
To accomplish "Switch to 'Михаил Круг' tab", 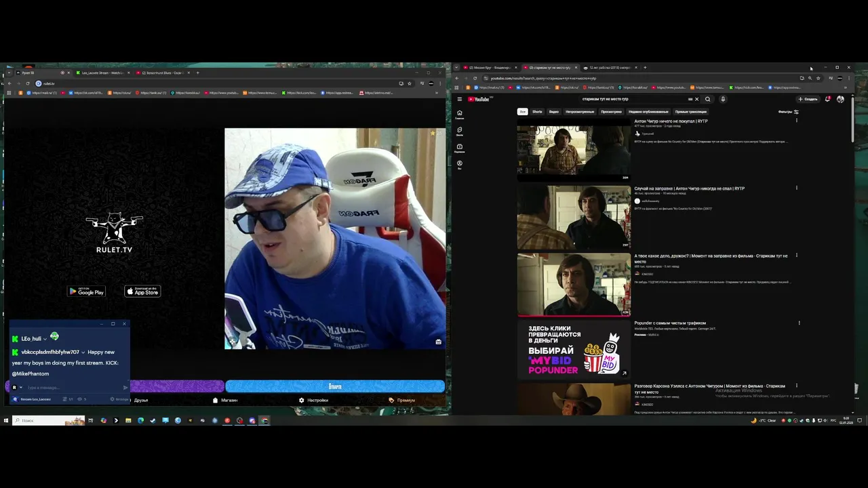I will pos(490,68).
